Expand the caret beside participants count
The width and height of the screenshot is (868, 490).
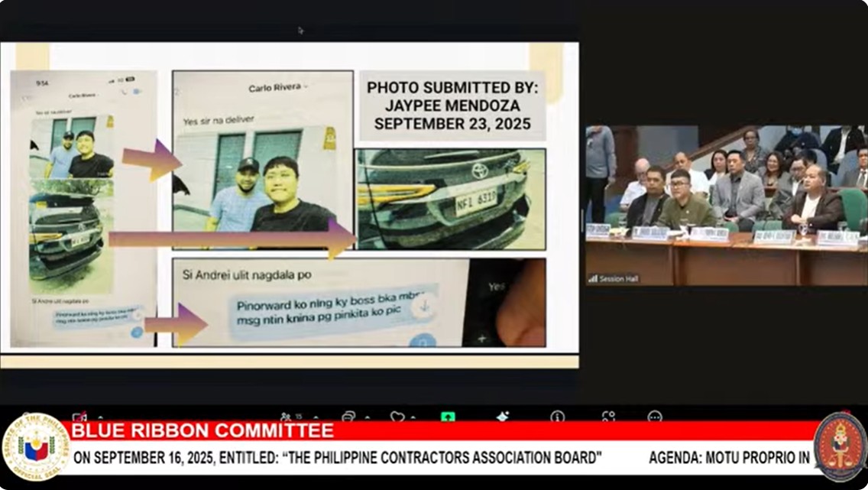(316, 417)
